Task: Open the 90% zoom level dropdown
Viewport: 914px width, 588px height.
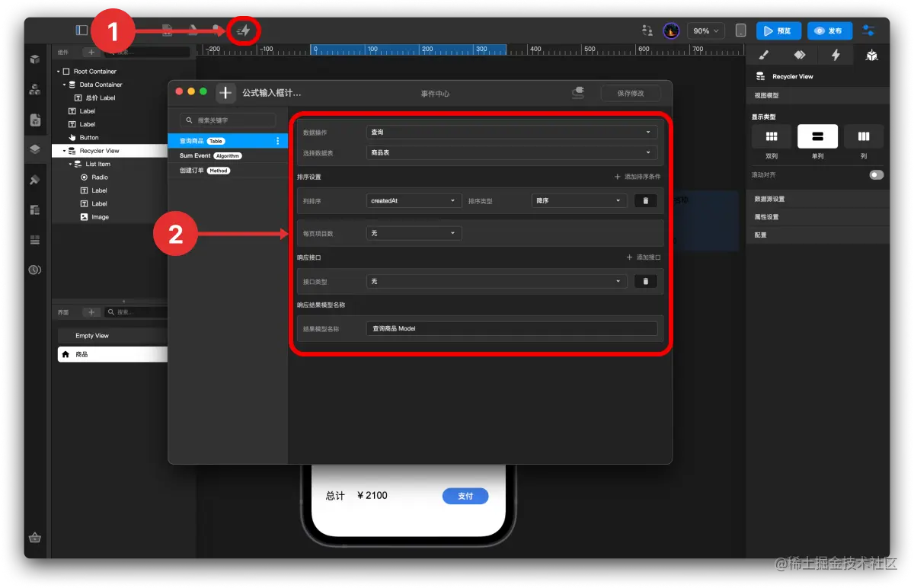Action: point(706,30)
